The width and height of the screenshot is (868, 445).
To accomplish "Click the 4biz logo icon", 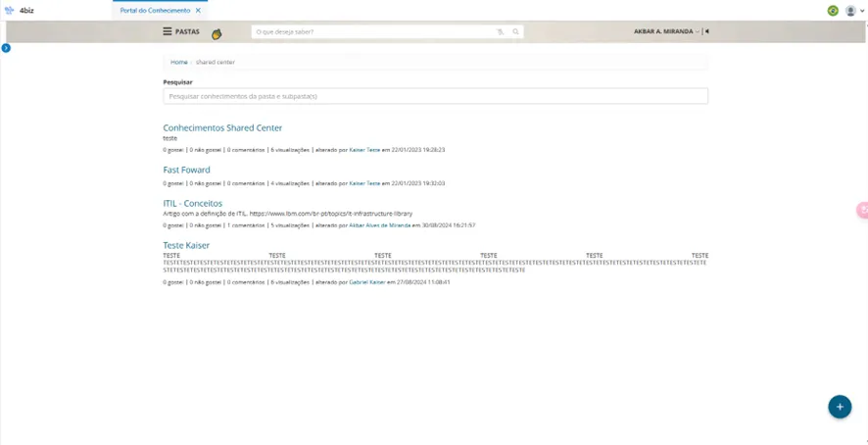I will point(9,10).
